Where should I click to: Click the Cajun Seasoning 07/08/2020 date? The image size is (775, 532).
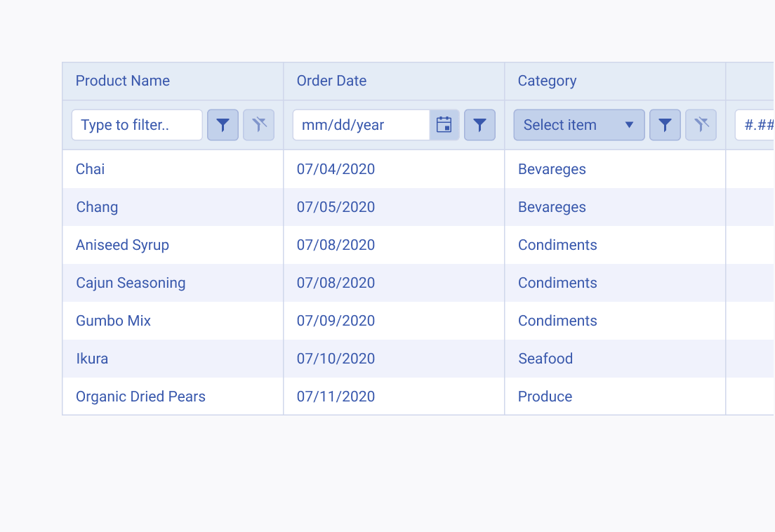(394, 283)
